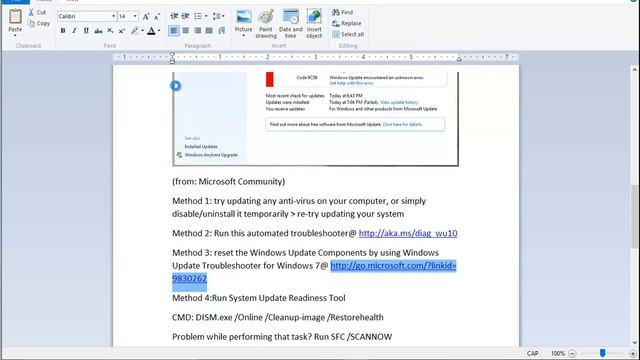Copy the selection with Copy button
Image resolution: width=640 pixels, height=360 pixels.
pyautogui.click(x=39, y=24)
